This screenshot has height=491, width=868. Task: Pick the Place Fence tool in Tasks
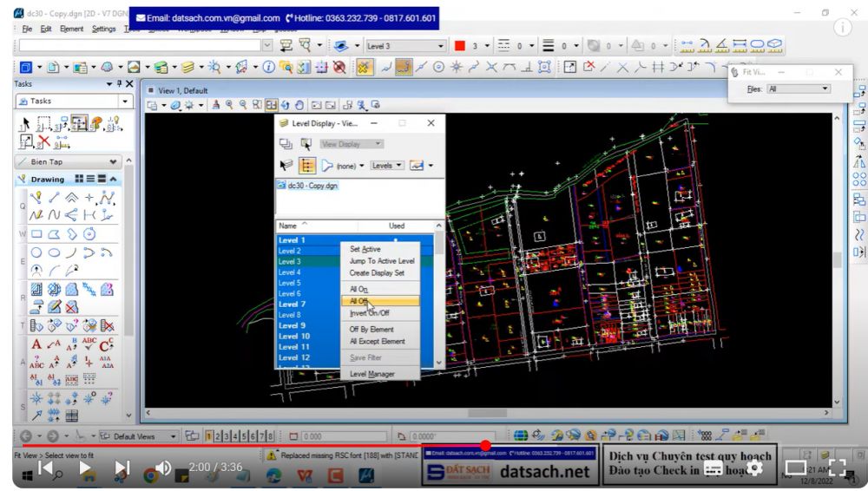pos(43,123)
